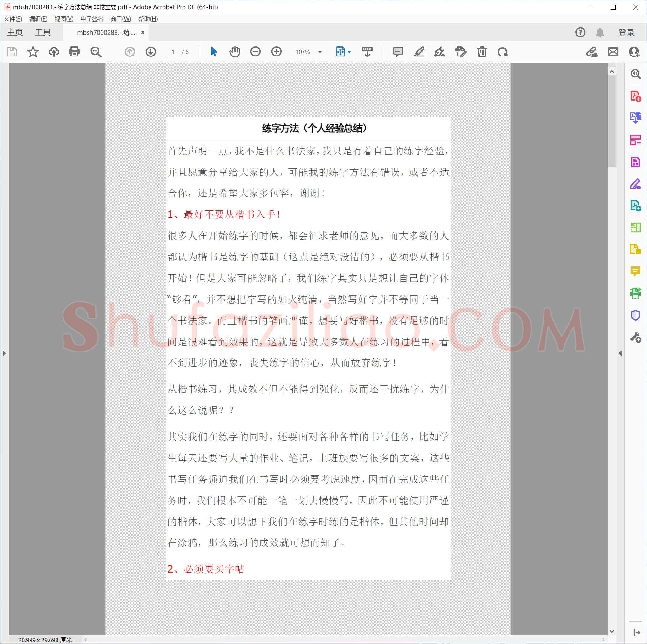Open the Fill & Sign tool in right pane
The image size is (647, 644).
(x=635, y=184)
